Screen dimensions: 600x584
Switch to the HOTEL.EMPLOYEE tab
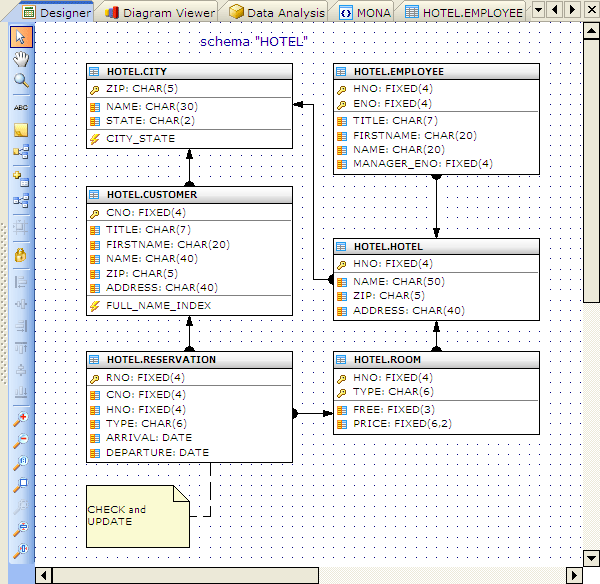tap(464, 13)
